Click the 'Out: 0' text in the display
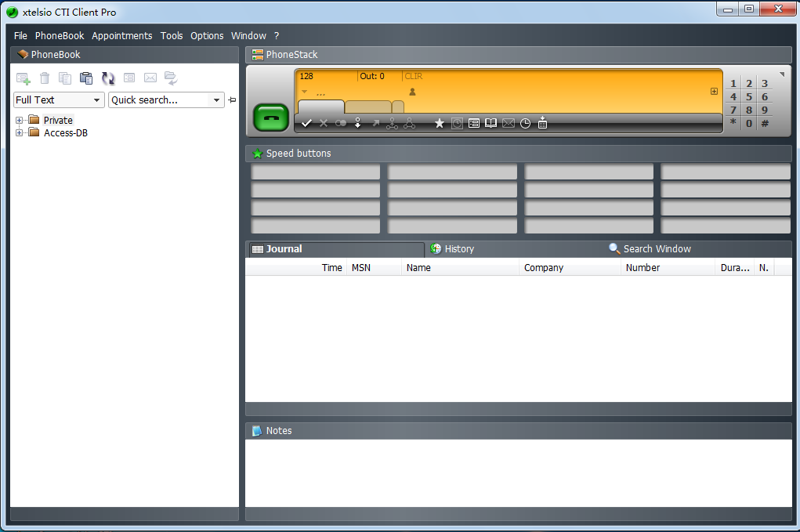Viewport: 800px width, 532px height. (x=372, y=76)
